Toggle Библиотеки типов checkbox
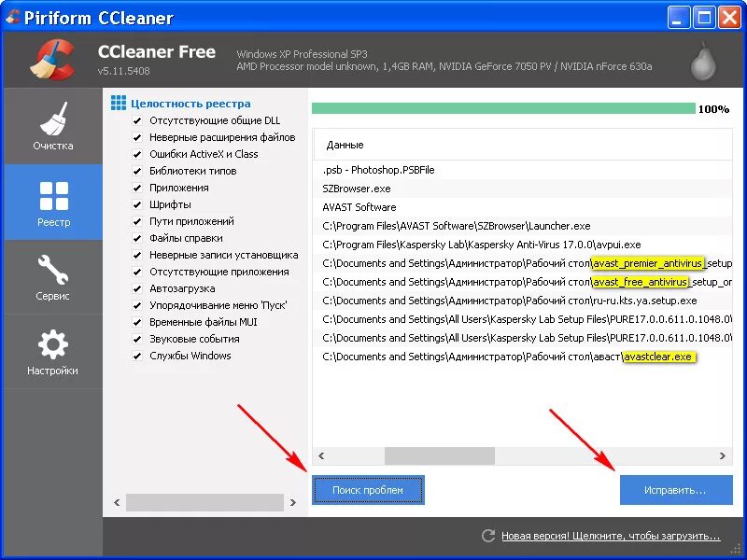 [x=137, y=171]
